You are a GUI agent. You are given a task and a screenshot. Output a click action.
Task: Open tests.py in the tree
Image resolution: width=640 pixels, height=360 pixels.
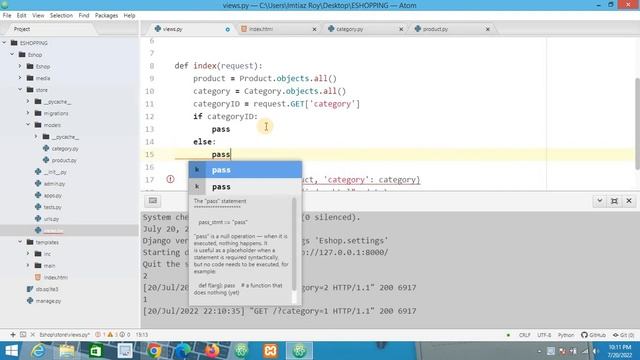53,207
